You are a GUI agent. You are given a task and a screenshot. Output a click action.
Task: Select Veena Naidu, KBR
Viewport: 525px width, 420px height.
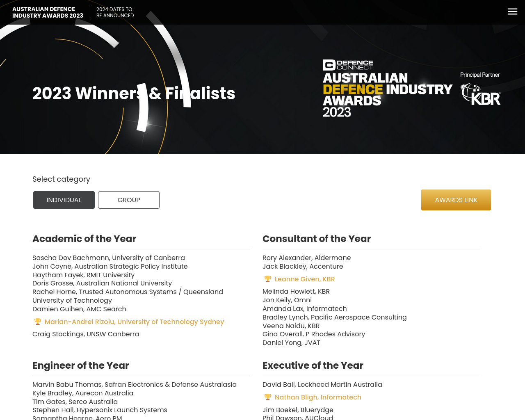pos(291,326)
